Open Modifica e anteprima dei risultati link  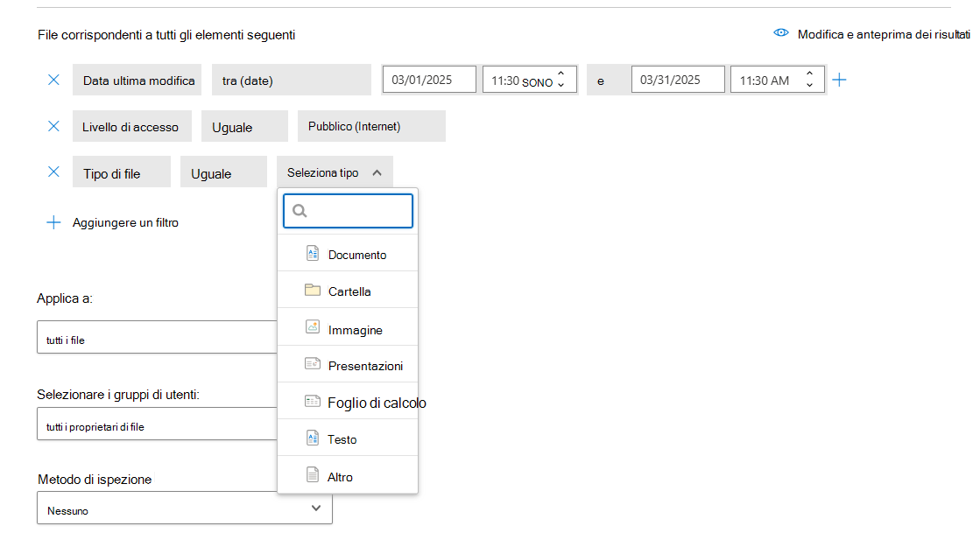tap(883, 34)
